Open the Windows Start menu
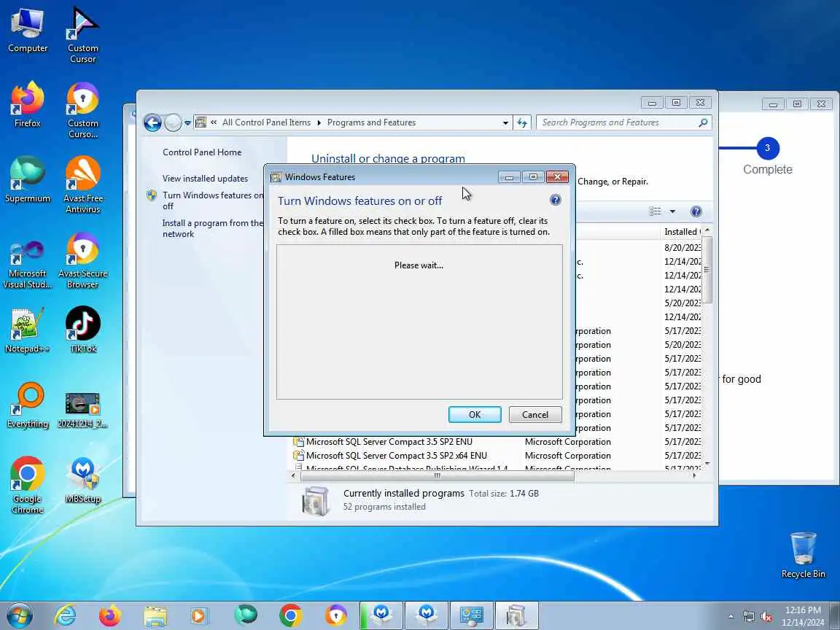840x630 pixels. click(x=20, y=615)
